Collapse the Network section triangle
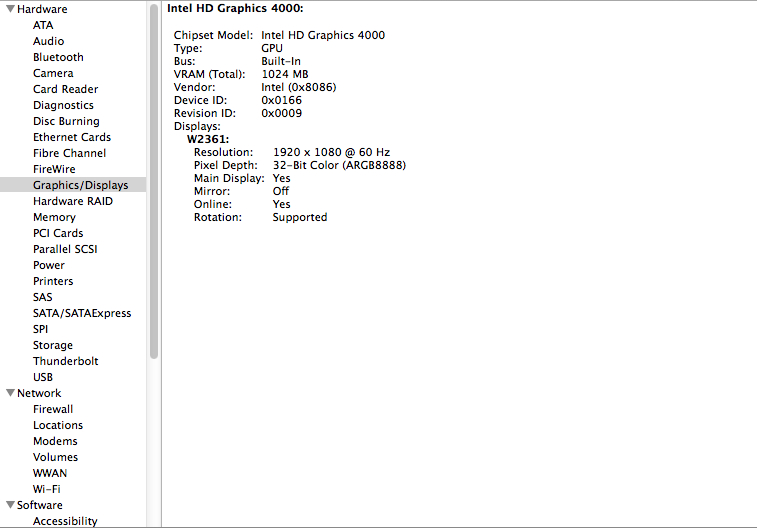Viewport: 757px width, 528px height. pyautogui.click(x=10, y=393)
